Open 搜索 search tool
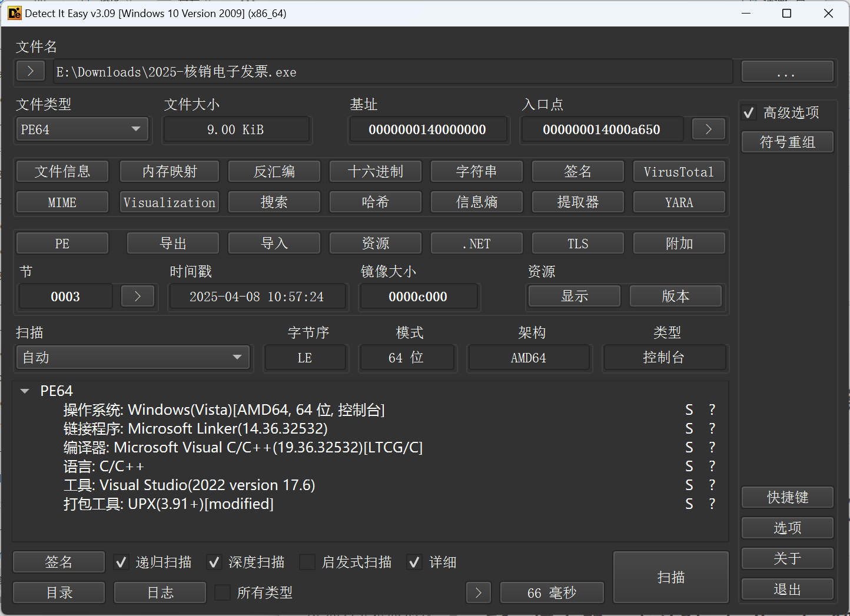850x616 pixels. [x=274, y=202]
